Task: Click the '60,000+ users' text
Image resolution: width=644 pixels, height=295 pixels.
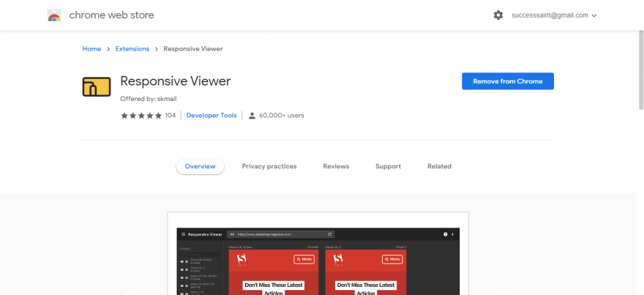Action: (282, 116)
